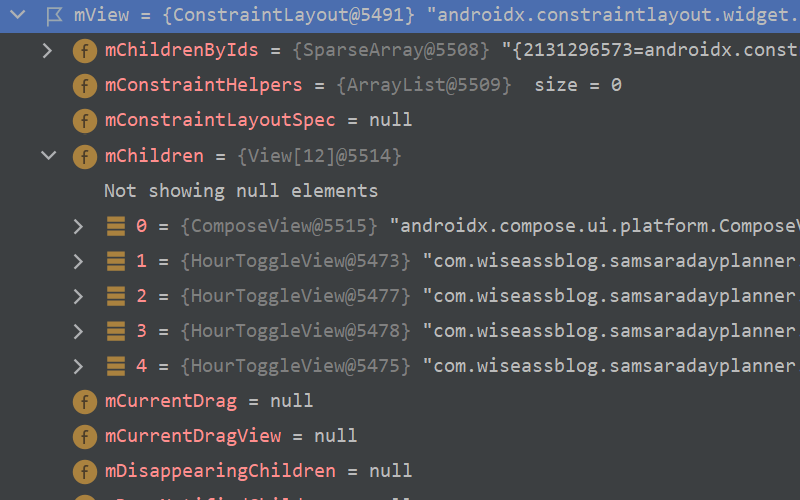Expand HourToggleView@5478 at index 3
The image size is (800, 500).
click(x=78, y=331)
